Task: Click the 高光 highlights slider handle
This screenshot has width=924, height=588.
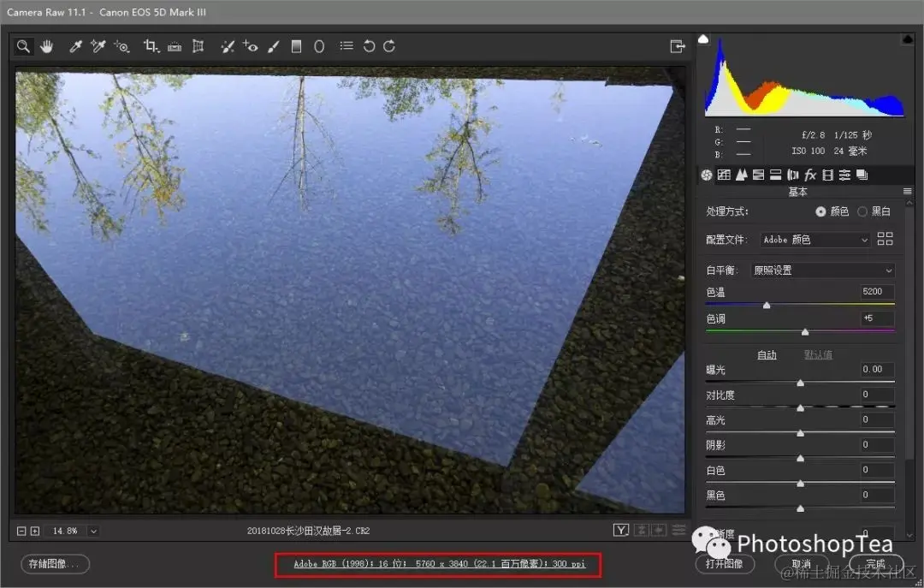Action: pos(800,433)
